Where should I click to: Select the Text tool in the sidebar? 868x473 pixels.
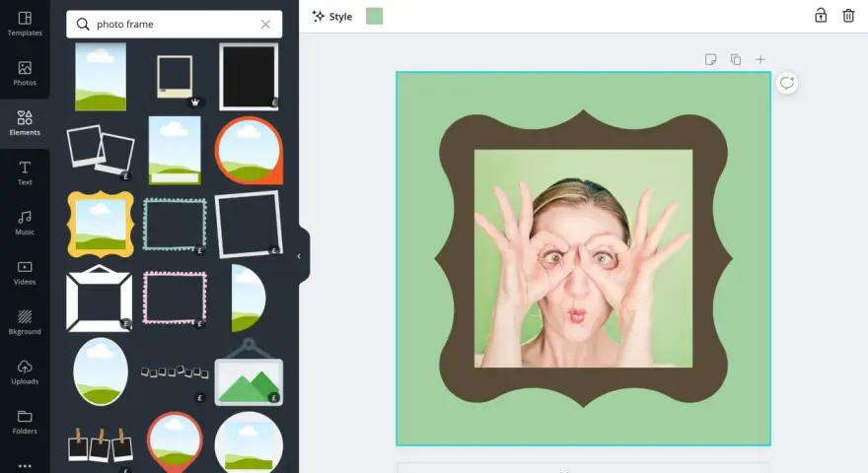pyautogui.click(x=25, y=173)
